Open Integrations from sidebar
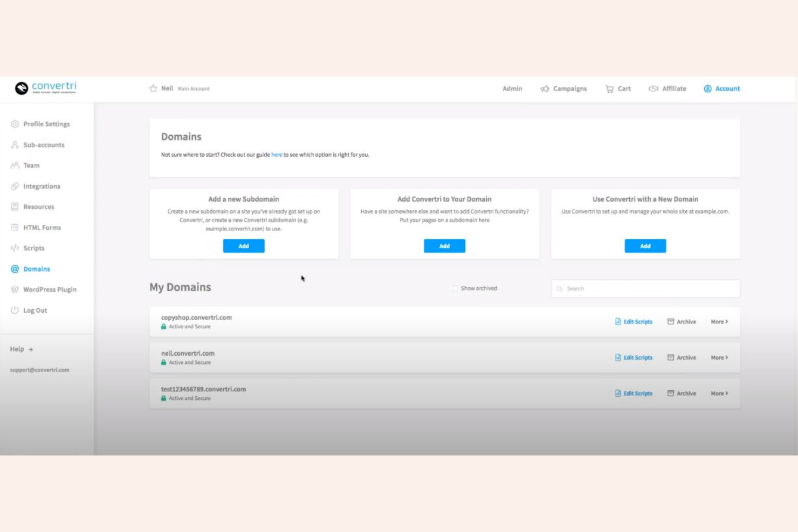The height and width of the screenshot is (532, 798). [x=42, y=186]
